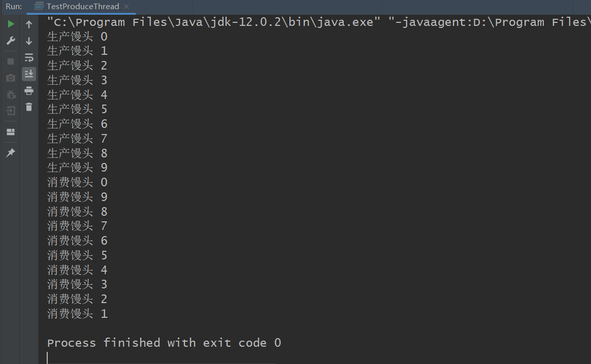591x364 pixels.
Task: Clear all console output with trash icon
Action: pyautogui.click(x=29, y=107)
